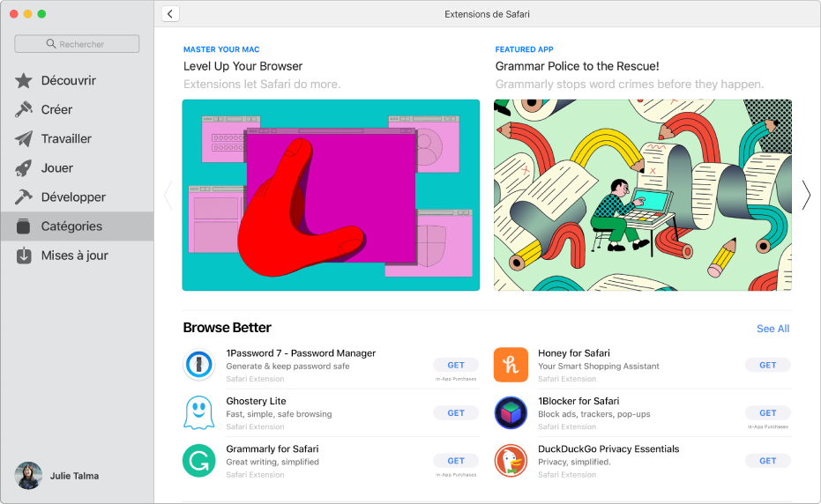821x504 pixels.
Task: Go back using the back chevron button
Action: pyautogui.click(x=170, y=13)
